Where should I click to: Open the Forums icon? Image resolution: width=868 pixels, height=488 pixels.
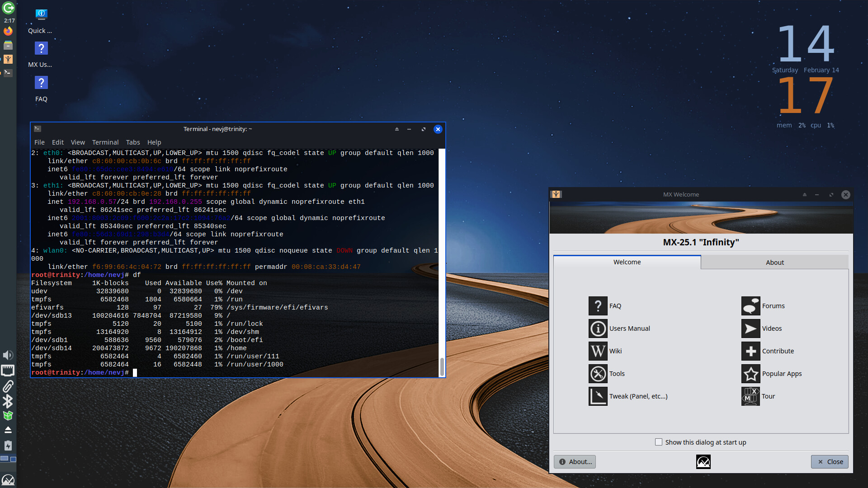point(750,306)
